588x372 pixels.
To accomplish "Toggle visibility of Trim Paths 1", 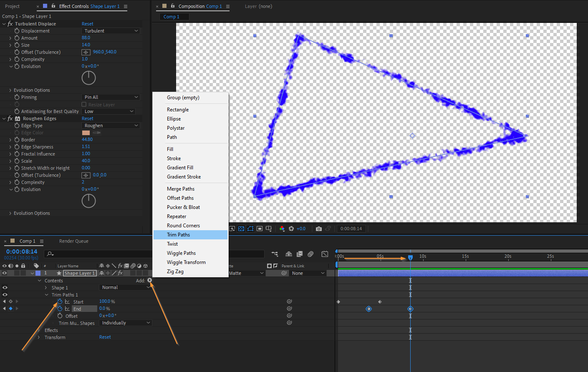I will point(5,294).
